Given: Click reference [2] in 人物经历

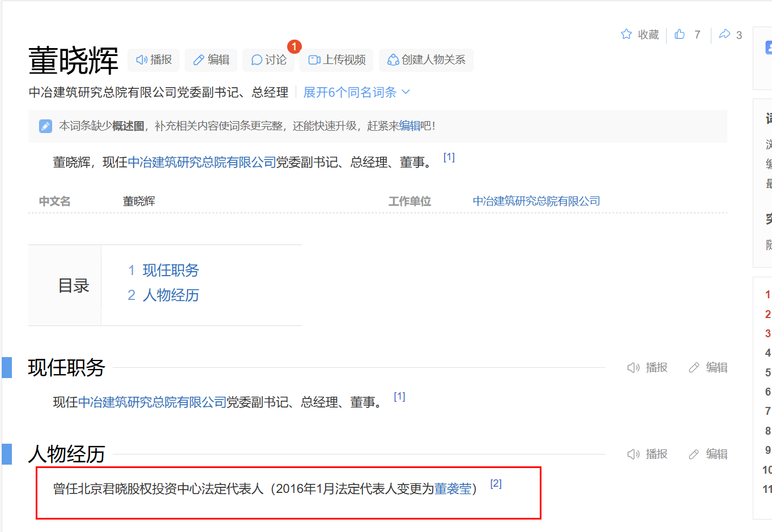Looking at the screenshot, I should [x=496, y=483].
